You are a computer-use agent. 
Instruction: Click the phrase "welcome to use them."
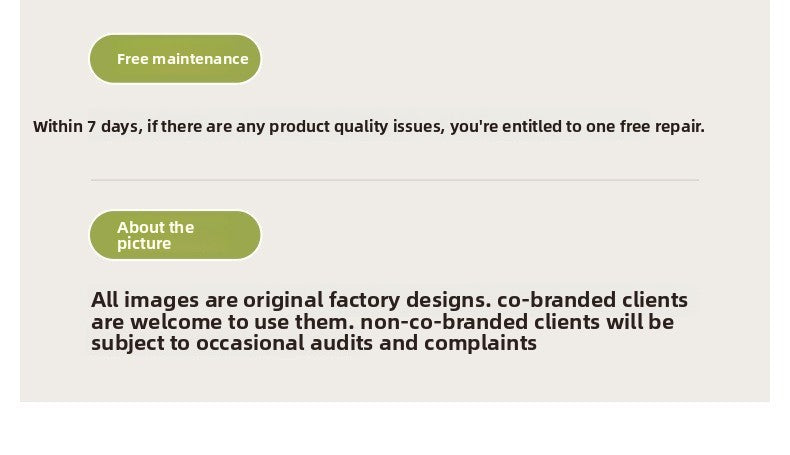coord(242,322)
